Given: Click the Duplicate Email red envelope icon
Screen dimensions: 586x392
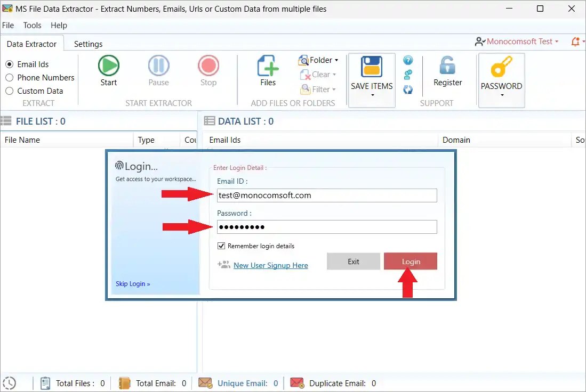Looking at the screenshot, I should tap(297, 383).
